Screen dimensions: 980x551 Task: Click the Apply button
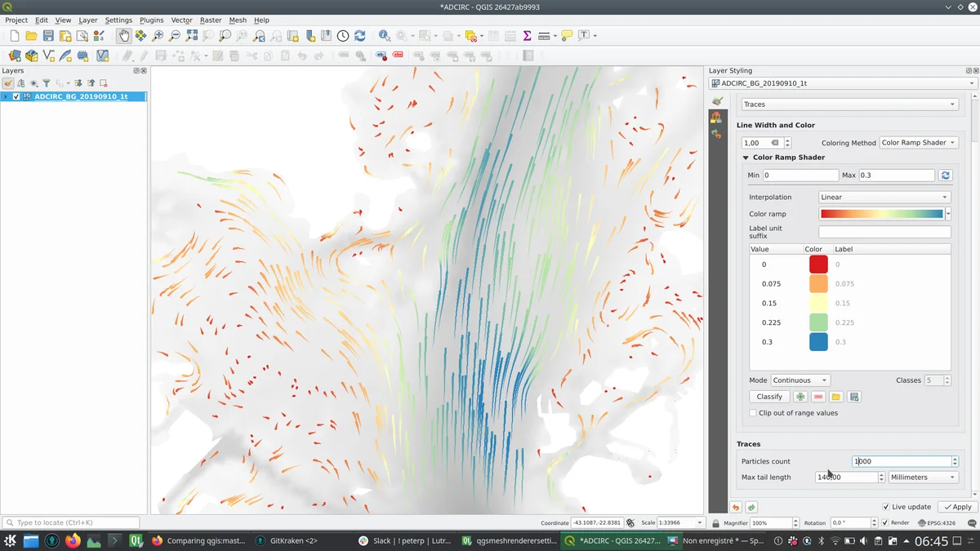(957, 507)
